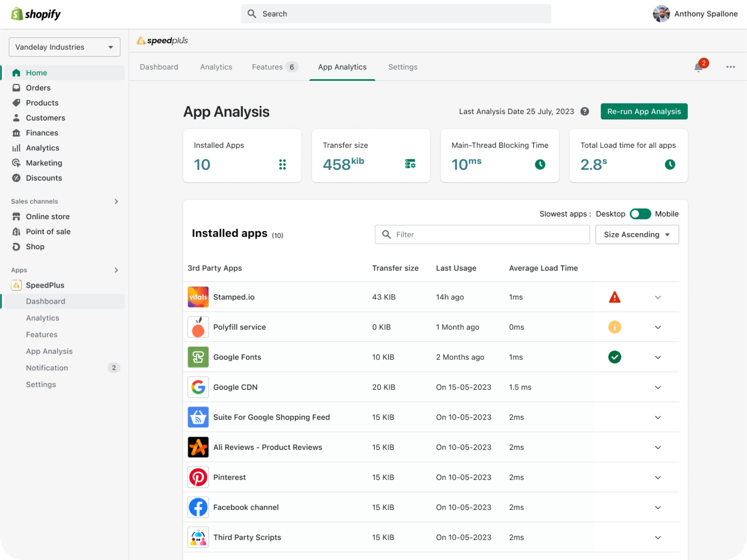Click the help question mark icon

585,112
